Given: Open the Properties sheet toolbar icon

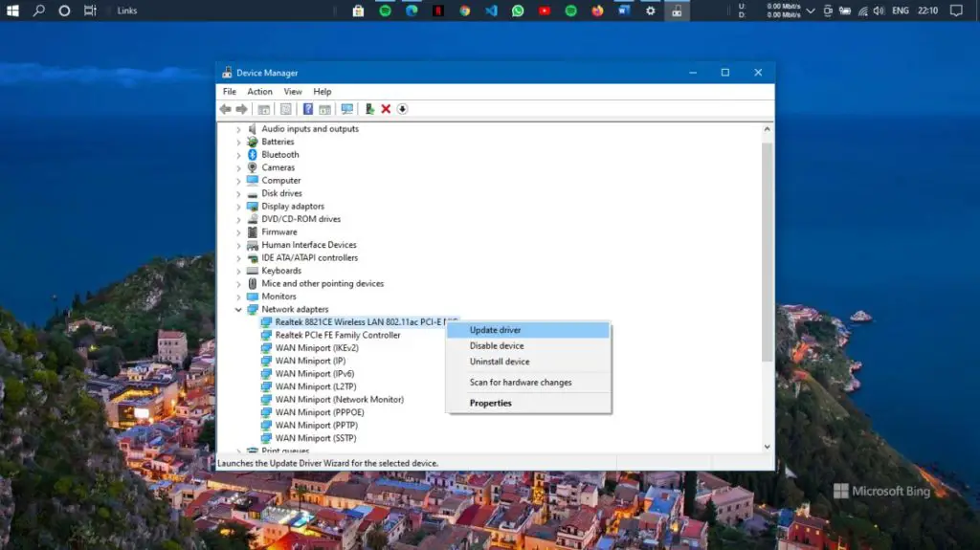Looking at the screenshot, I should click(285, 109).
